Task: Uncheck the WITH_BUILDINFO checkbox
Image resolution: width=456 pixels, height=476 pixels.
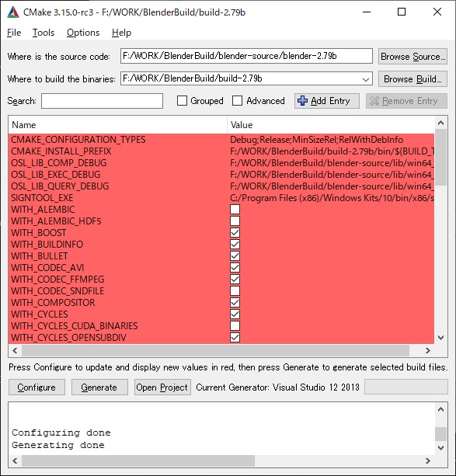Action: tap(235, 245)
